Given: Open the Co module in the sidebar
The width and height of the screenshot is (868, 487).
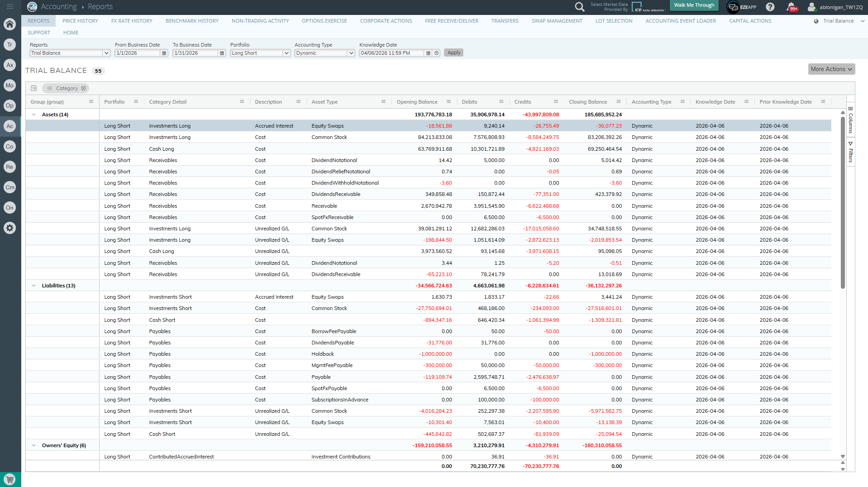Looking at the screenshot, I should pyautogui.click(x=10, y=146).
